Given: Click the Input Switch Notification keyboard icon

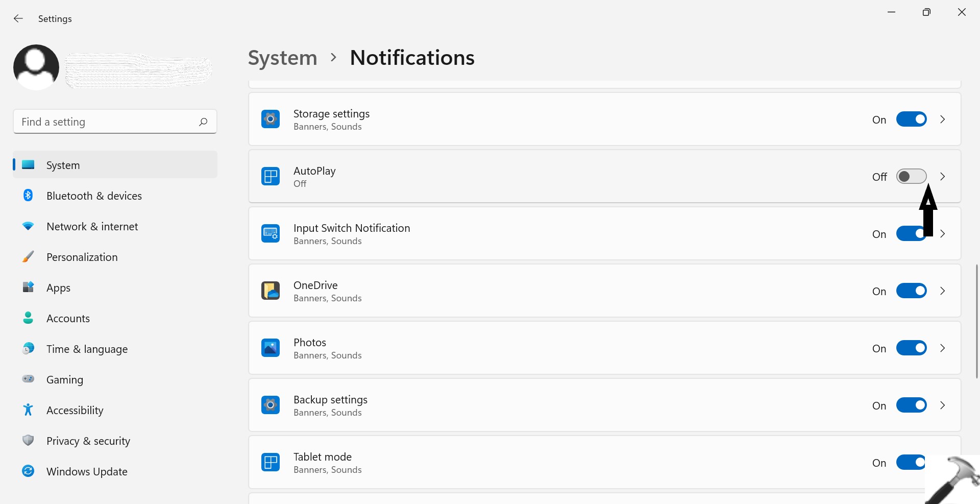Looking at the screenshot, I should point(271,234).
